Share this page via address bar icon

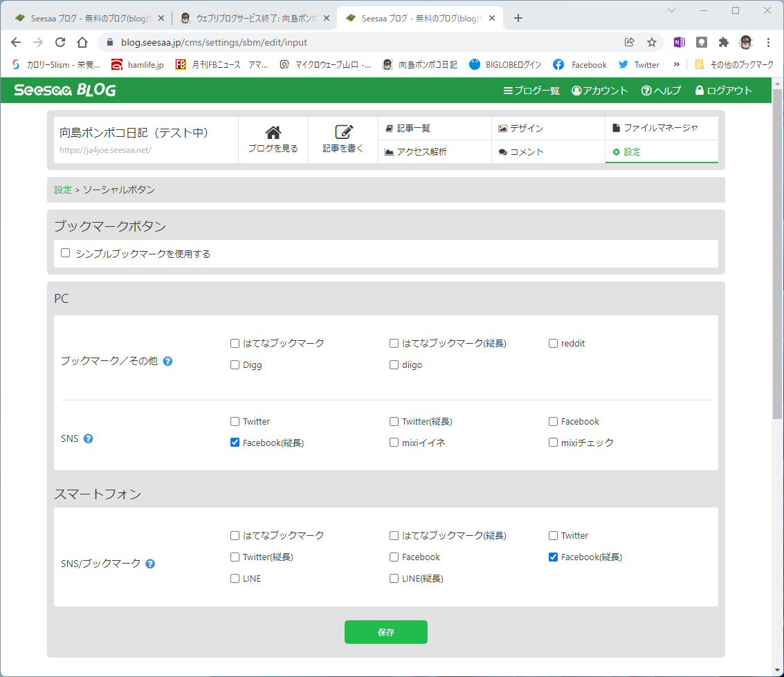pyautogui.click(x=630, y=42)
